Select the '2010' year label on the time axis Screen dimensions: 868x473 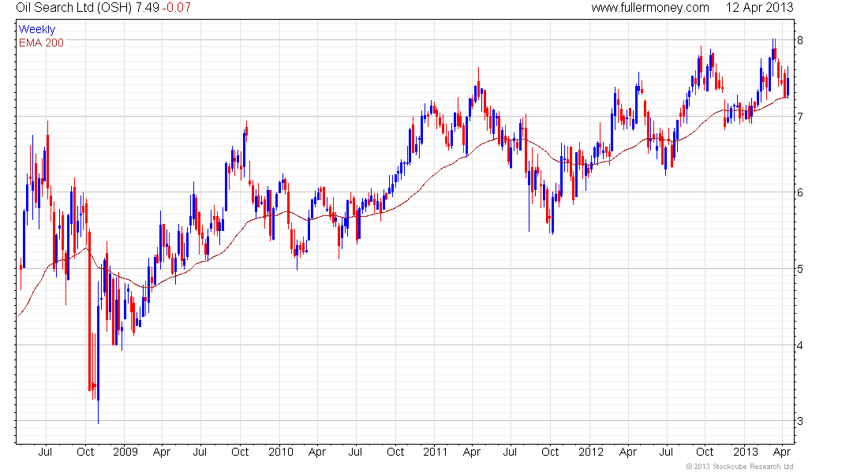(x=281, y=452)
